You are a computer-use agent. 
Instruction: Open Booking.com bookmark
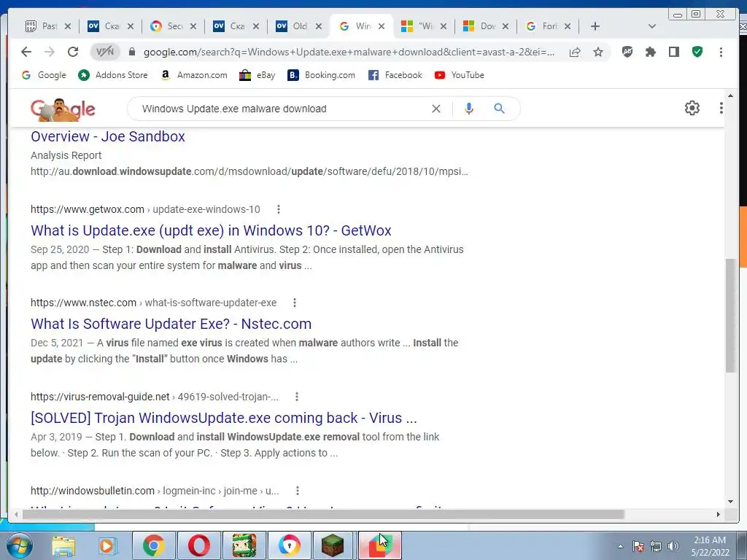tap(322, 75)
